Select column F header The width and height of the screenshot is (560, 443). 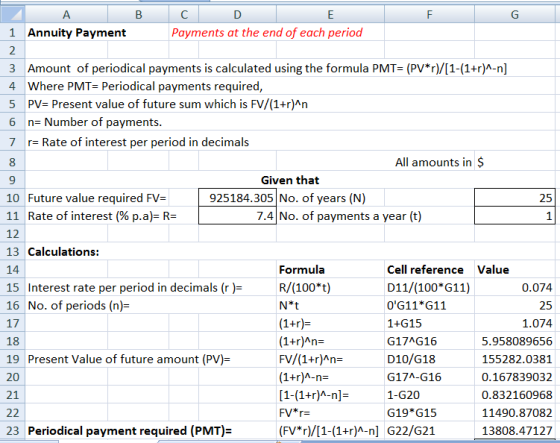point(429,14)
